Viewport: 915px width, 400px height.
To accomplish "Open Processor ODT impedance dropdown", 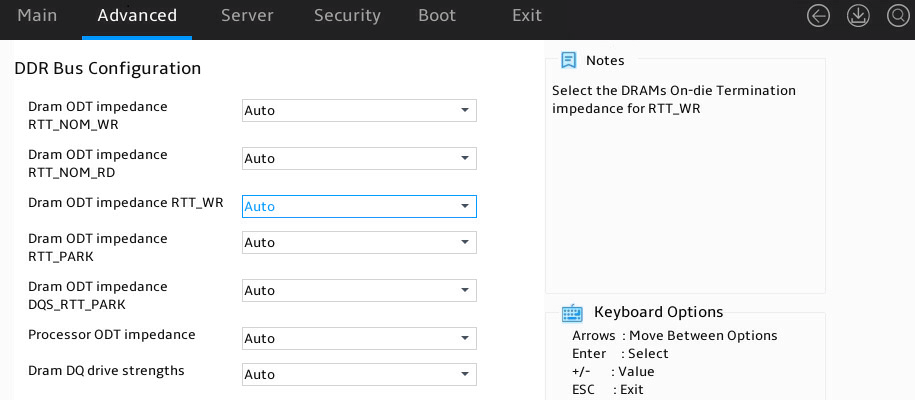I will click(x=359, y=338).
